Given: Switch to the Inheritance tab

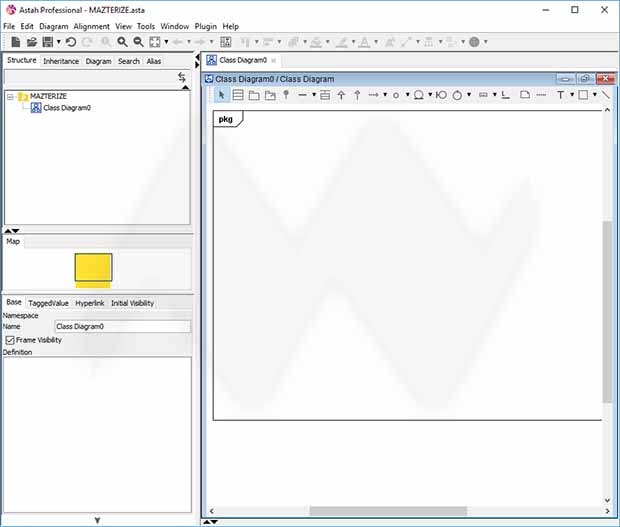Looking at the screenshot, I should pyautogui.click(x=61, y=61).
